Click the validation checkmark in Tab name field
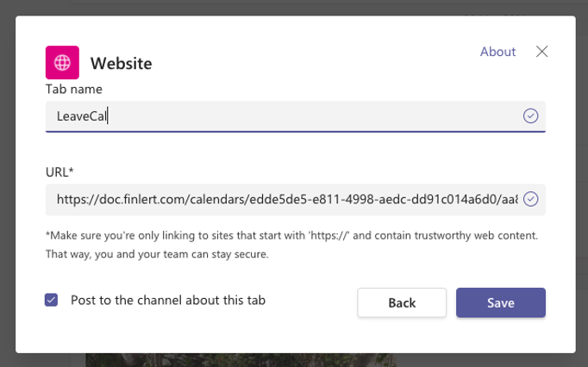Image resolution: width=588 pixels, height=367 pixels. [531, 115]
